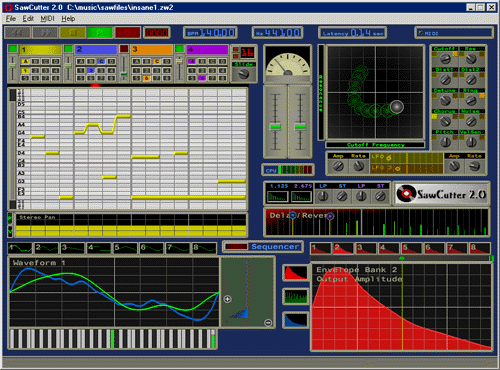Open the Help menu
This screenshot has width=500, height=370.
point(68,19)
